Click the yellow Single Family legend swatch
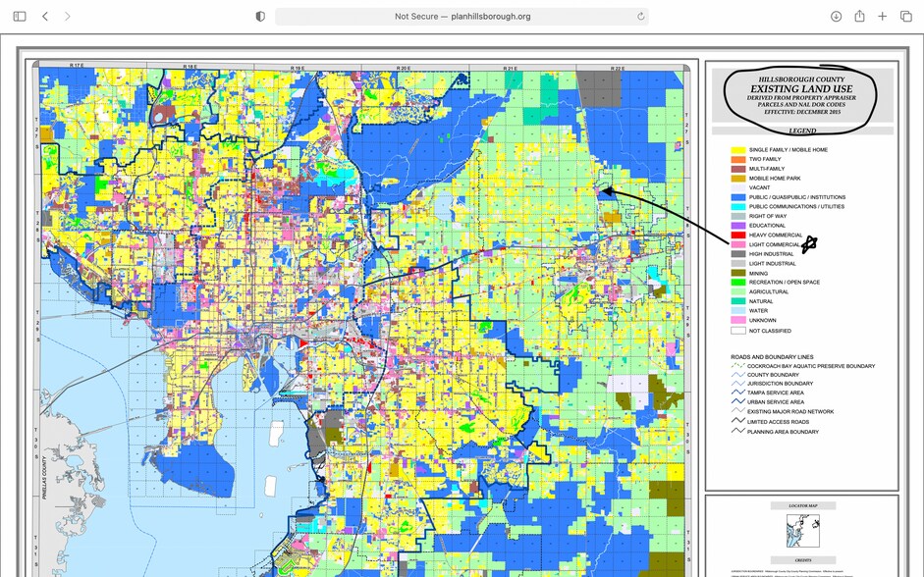 point(736,150)
